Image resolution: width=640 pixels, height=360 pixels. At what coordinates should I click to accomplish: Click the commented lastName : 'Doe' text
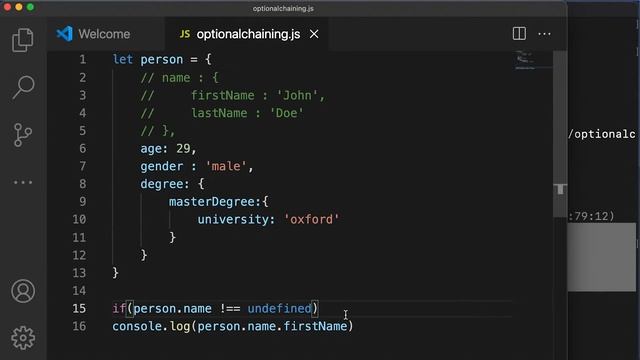point(248,113)
